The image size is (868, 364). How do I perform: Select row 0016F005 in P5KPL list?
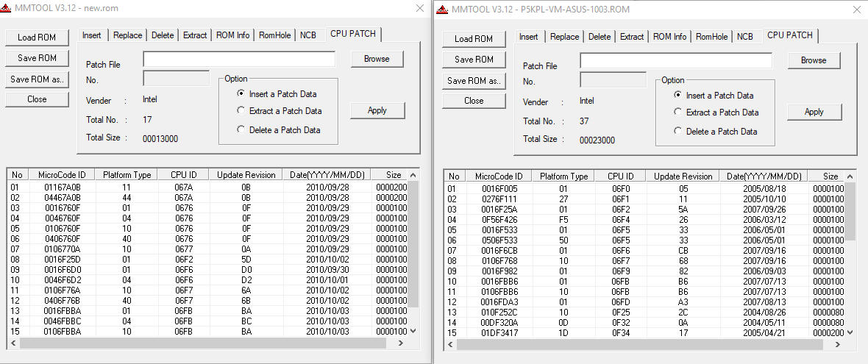(645, 189)
